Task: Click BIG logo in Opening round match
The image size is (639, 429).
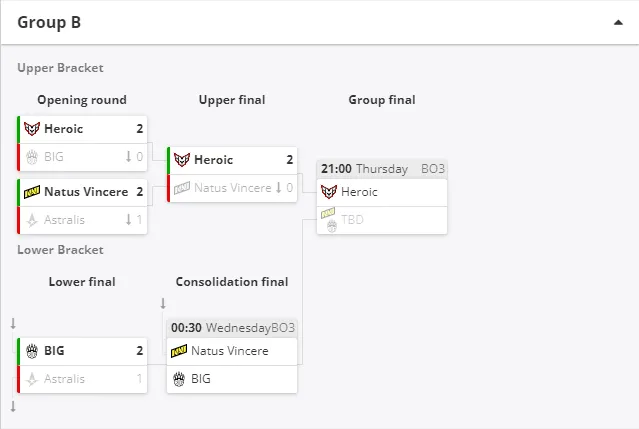Action: coord(32,157)
